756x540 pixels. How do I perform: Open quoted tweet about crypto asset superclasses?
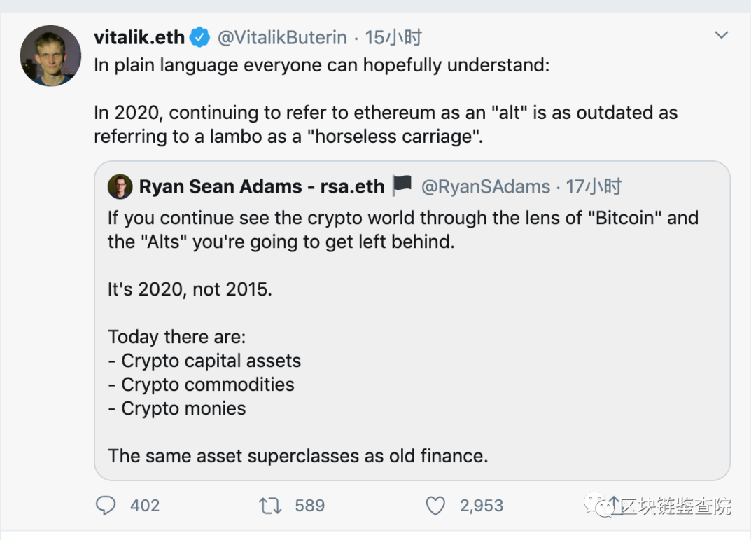412,336
